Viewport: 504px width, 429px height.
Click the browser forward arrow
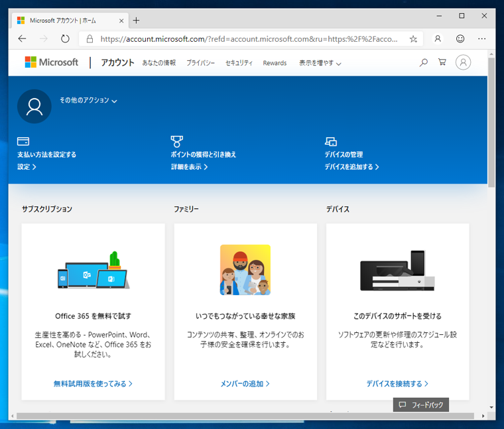[x=44, y=39]
